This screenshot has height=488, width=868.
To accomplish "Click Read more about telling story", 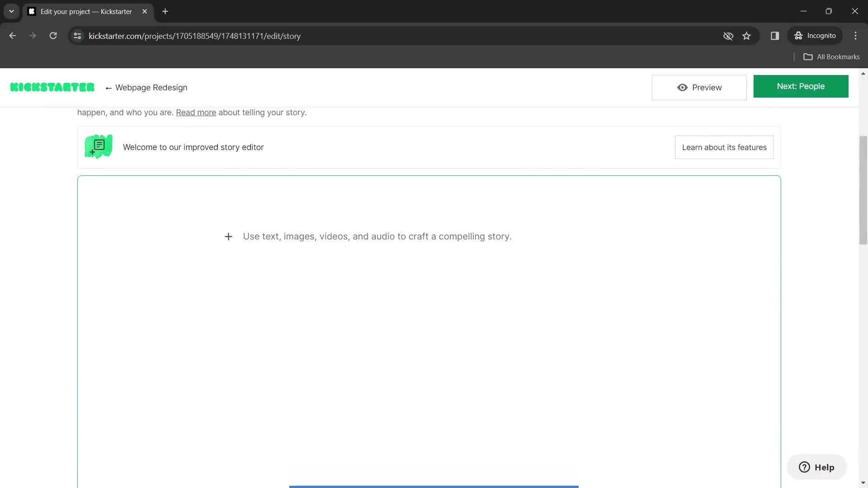I will [196, 113].
